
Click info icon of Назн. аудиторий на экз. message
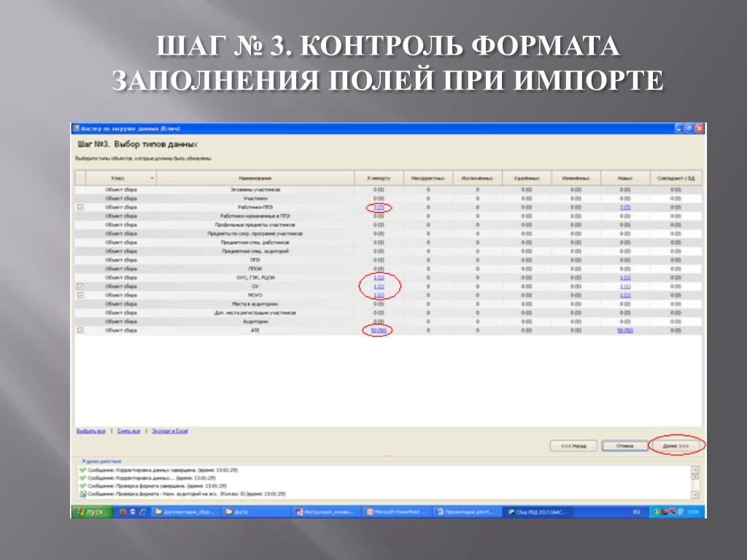83,494
